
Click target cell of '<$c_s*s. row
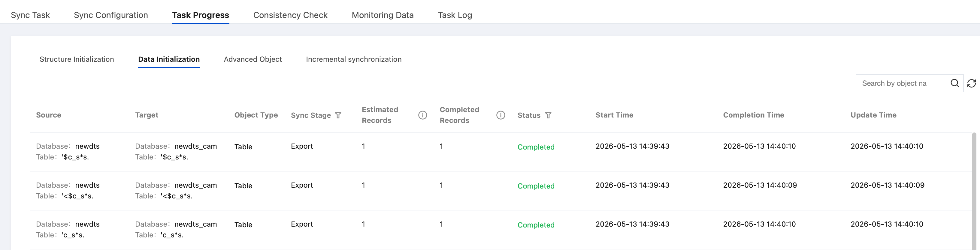pyautogui.click(x=176, y=190)
